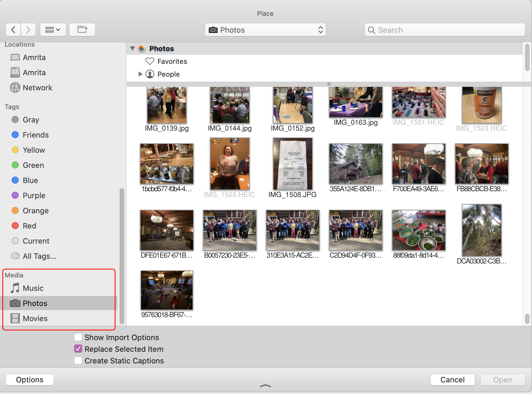Open All Tags... in the sidebar

(39, 256)
